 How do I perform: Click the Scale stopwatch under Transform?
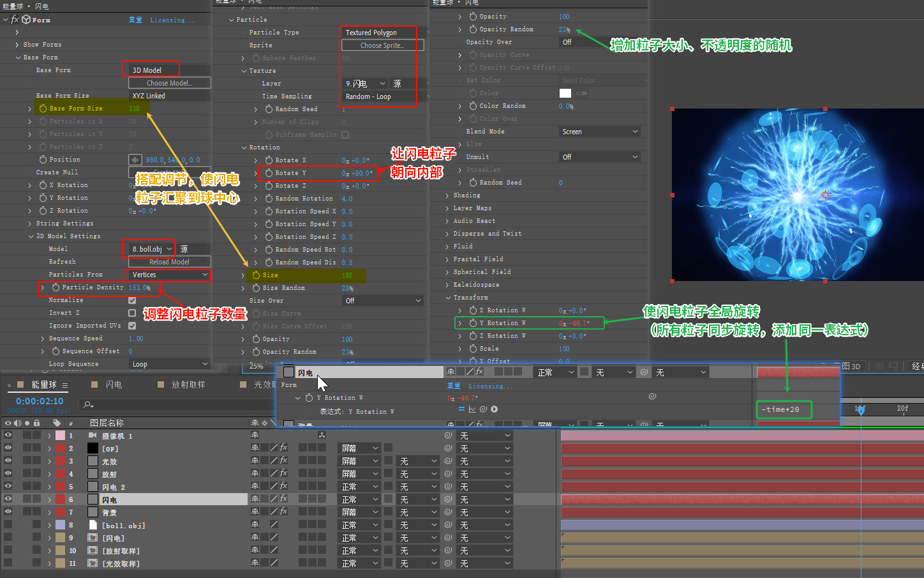[473, 349]
